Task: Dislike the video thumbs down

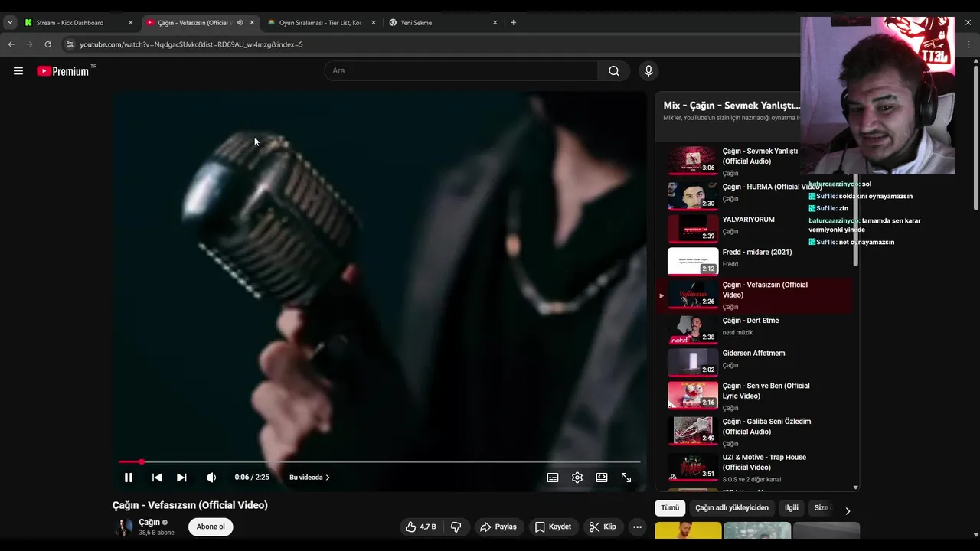Action: coord(456,527)
